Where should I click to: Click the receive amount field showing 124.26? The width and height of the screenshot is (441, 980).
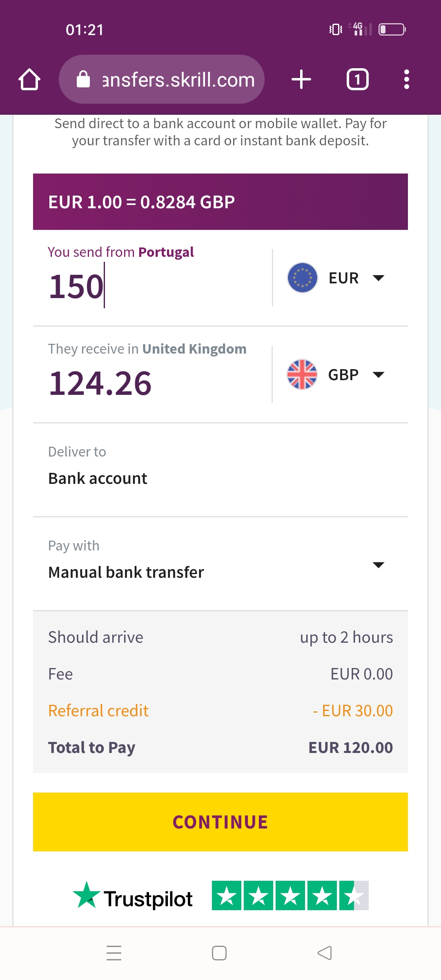click(x=155, y=383)
